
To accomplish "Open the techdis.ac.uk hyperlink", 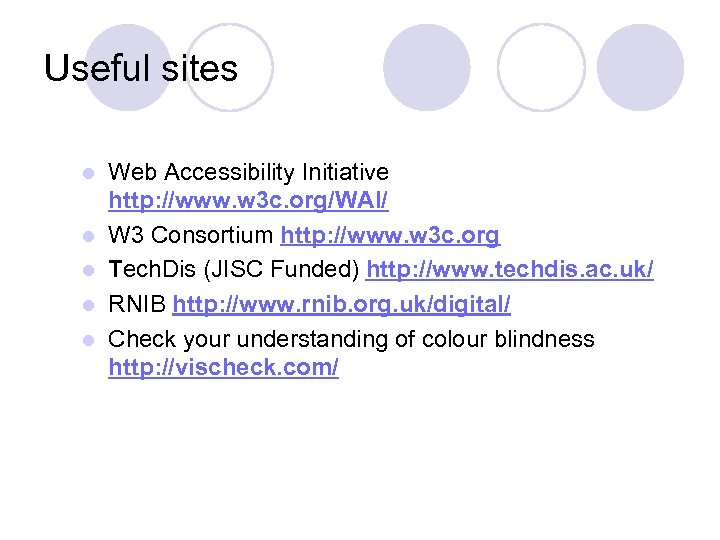I will pyautogui.click(x=510, y=270).
